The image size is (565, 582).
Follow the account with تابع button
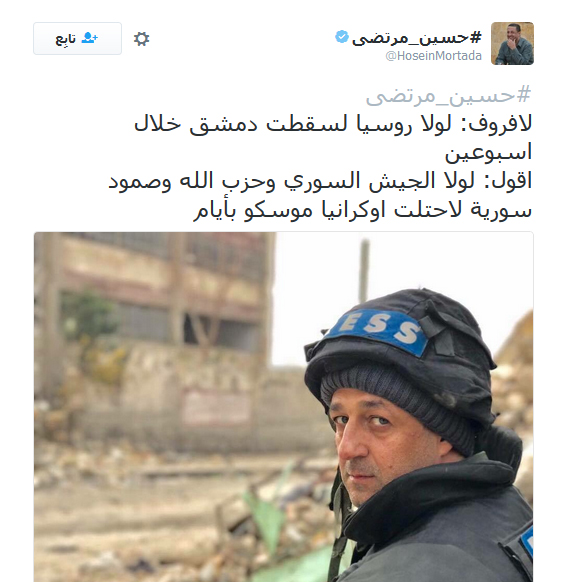click(78, 39)
